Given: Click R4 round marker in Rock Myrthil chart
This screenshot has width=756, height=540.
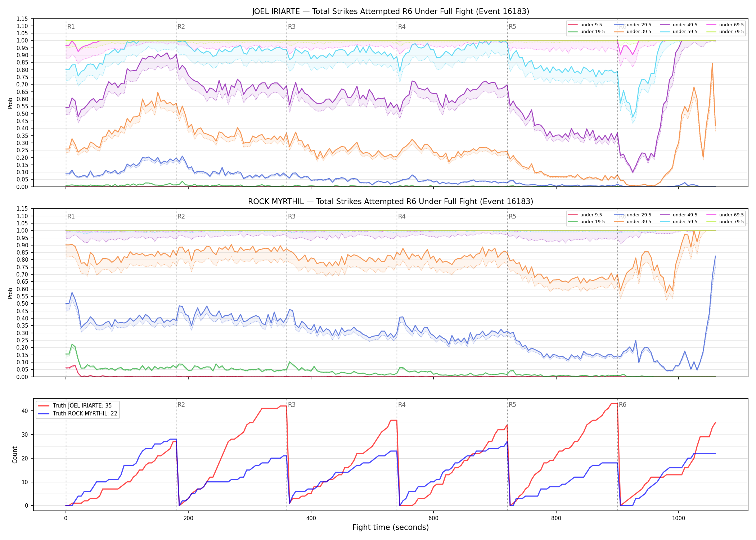Looking at the screenshot, I should [402, 216].
